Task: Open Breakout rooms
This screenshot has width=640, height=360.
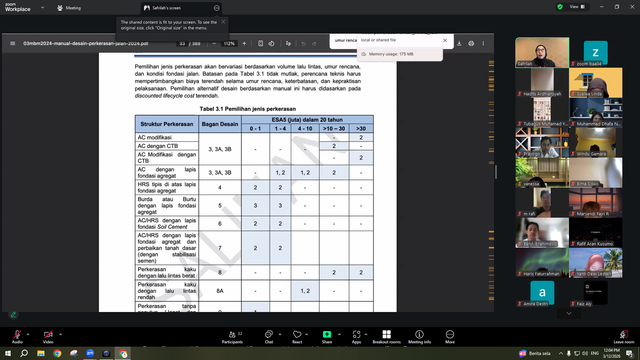Action: (x=387, y=337)
